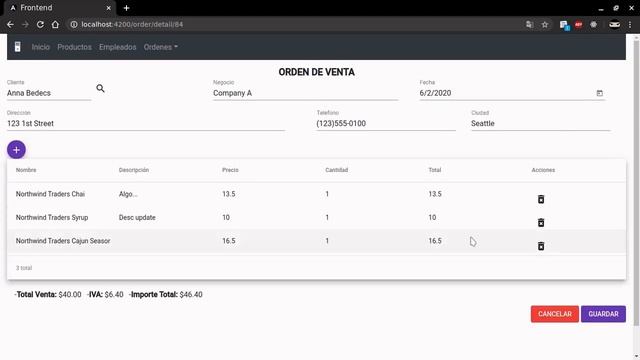The width and height of the screenshot is (640, 360).
Task: Sort by the Nombre column header
Action: coord(26,170)
